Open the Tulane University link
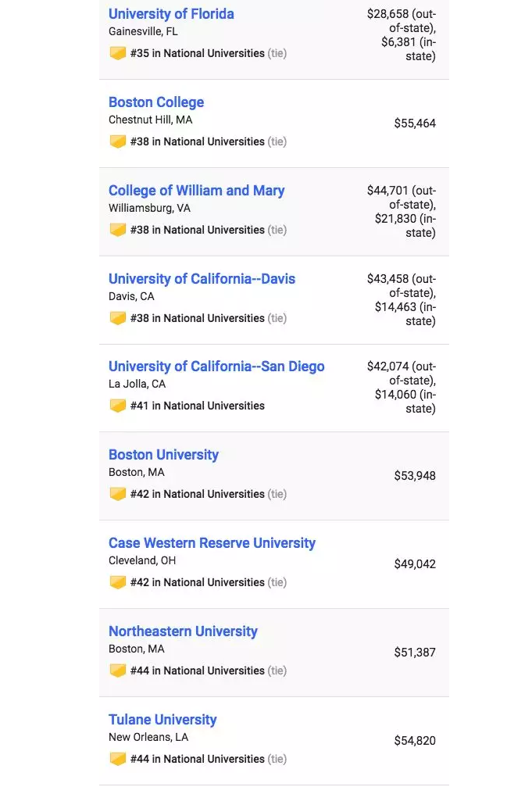This screenshot has height=787, width=532. (162, 721)
